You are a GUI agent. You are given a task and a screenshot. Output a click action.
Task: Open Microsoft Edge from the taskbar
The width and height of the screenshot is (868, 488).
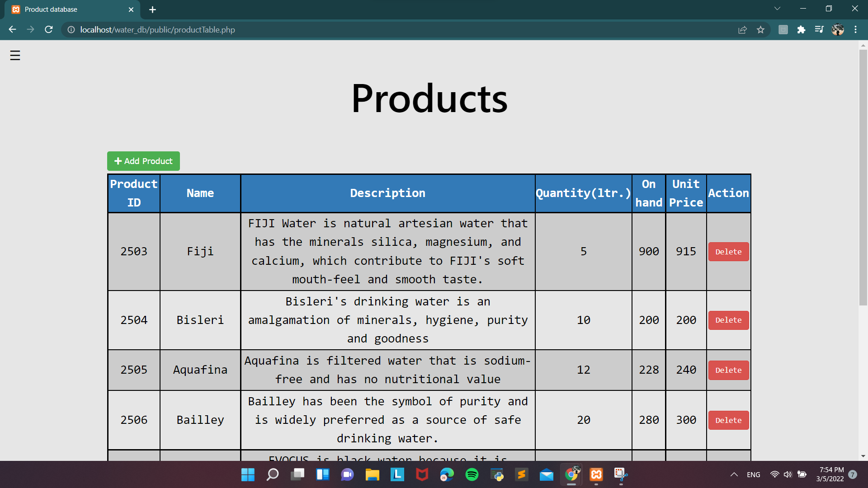(x=447, y=474)
